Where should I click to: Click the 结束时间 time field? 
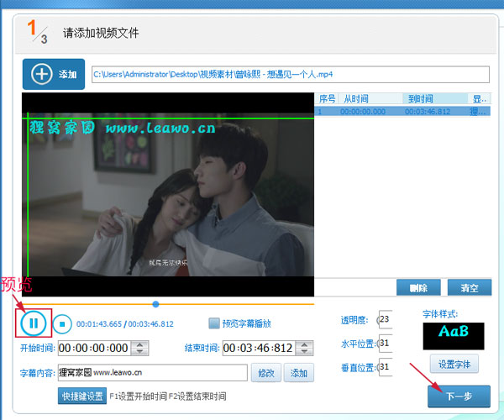(259, 348)
